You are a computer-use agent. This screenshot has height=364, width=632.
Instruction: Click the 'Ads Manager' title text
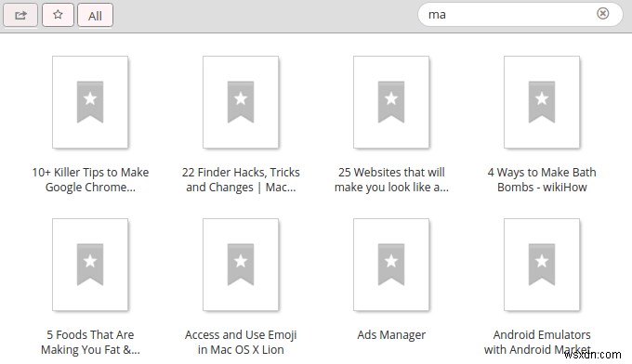(391, 334)
